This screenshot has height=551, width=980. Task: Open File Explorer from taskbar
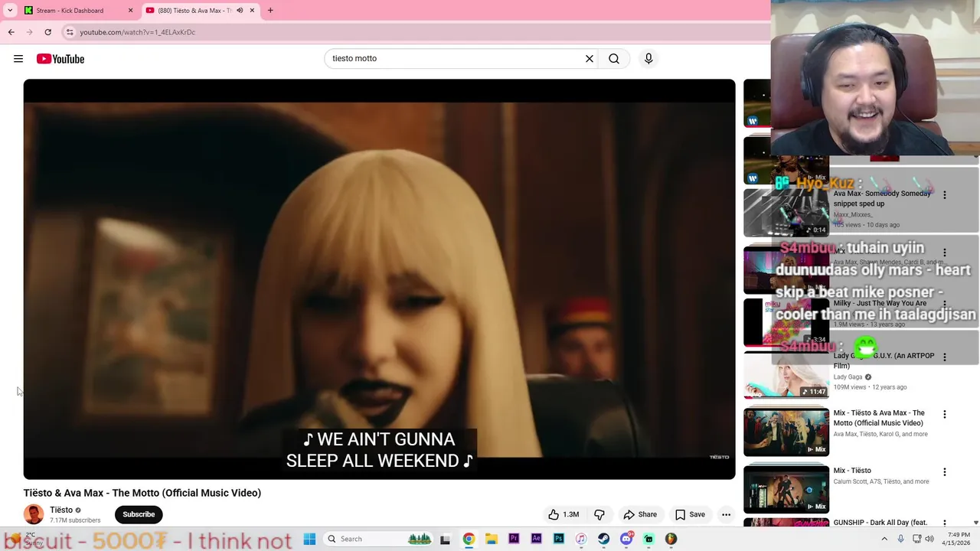tap(491, 539)
